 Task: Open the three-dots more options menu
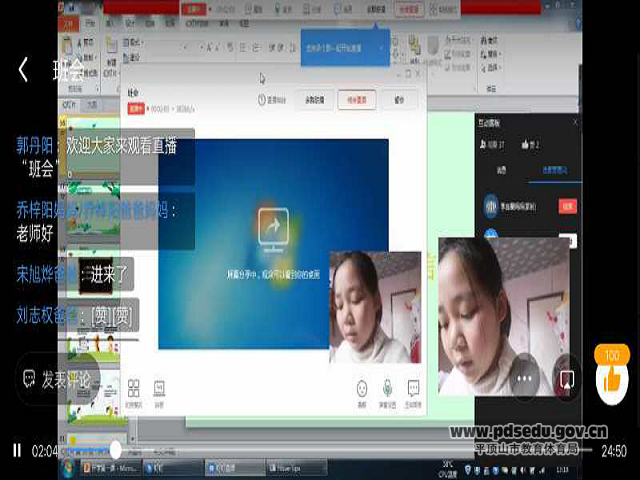(523, 380)
